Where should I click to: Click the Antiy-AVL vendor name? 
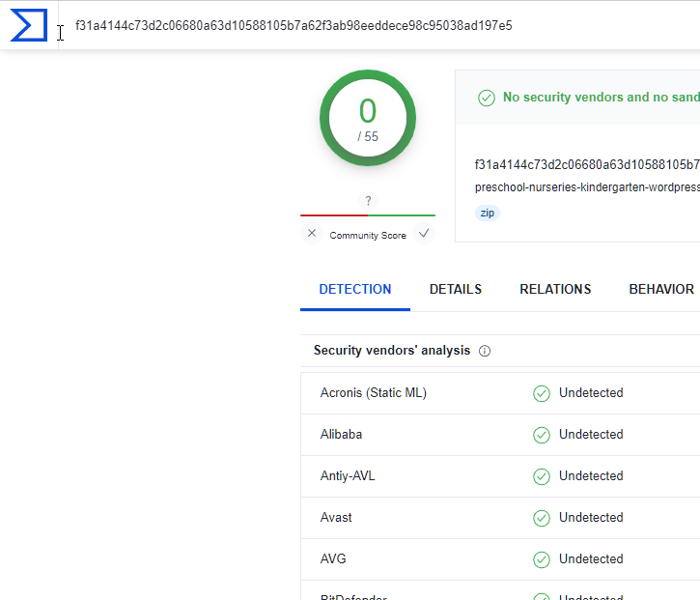point(348,475)
